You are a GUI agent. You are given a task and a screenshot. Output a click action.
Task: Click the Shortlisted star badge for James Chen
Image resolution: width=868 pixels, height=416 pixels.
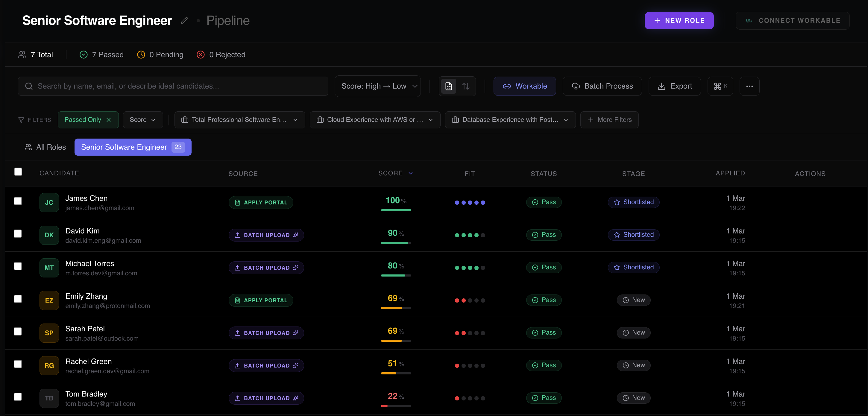(x=633, y=202)
